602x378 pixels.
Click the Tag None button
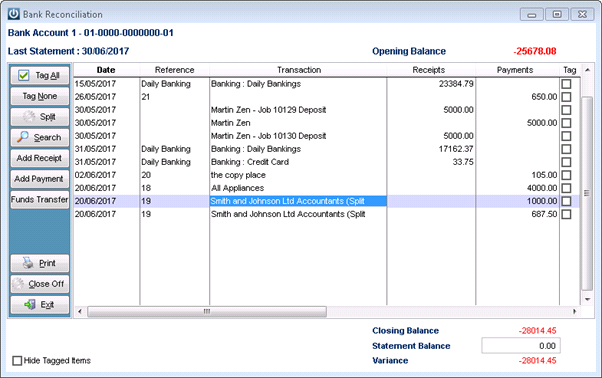40,96
